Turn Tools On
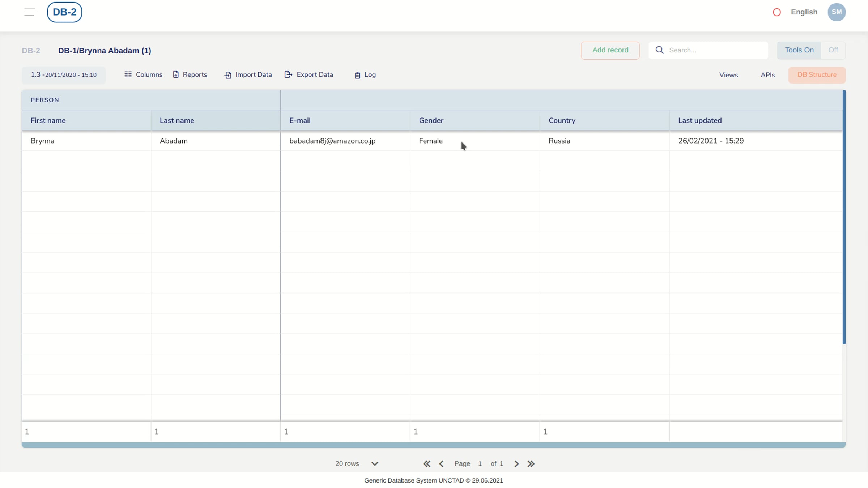 (799, 50)
